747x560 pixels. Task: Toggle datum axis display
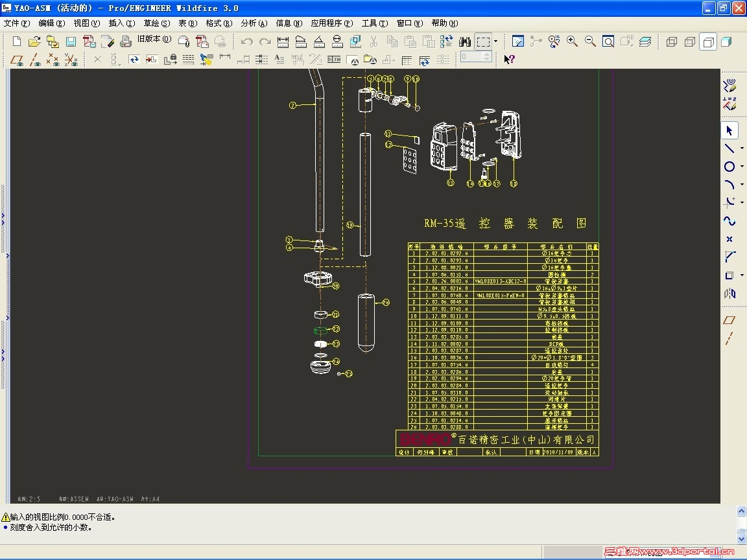[x=35, y=60]
